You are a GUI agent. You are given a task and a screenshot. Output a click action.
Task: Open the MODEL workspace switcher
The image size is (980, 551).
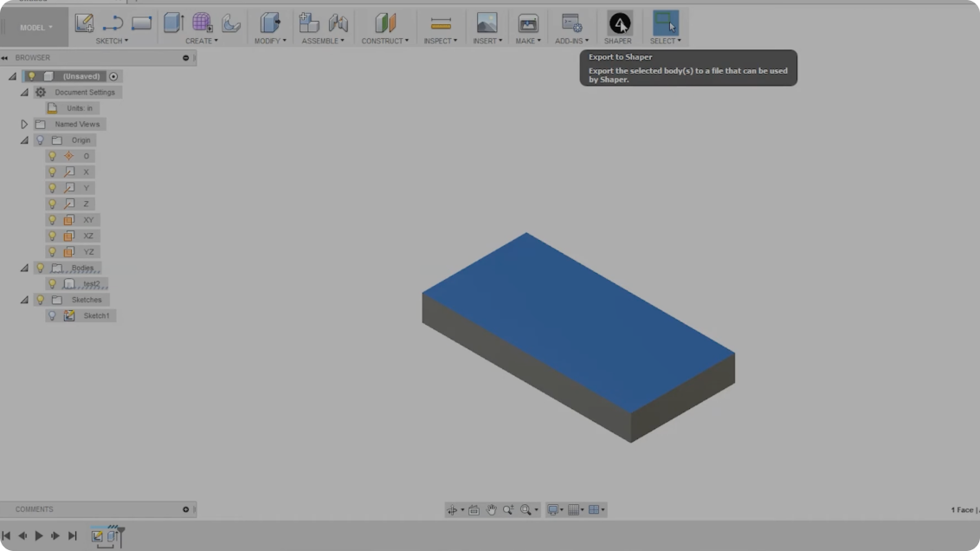(34, 27)
